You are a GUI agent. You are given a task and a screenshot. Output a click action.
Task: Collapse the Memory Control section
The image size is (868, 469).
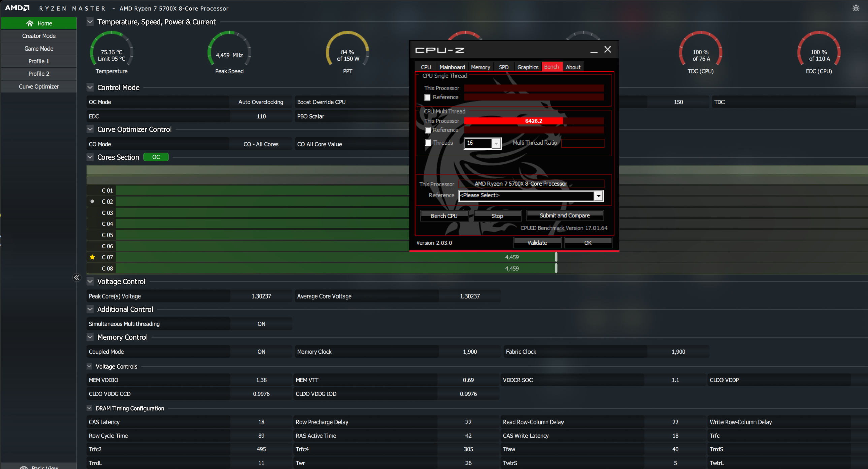tap(90, 337)
